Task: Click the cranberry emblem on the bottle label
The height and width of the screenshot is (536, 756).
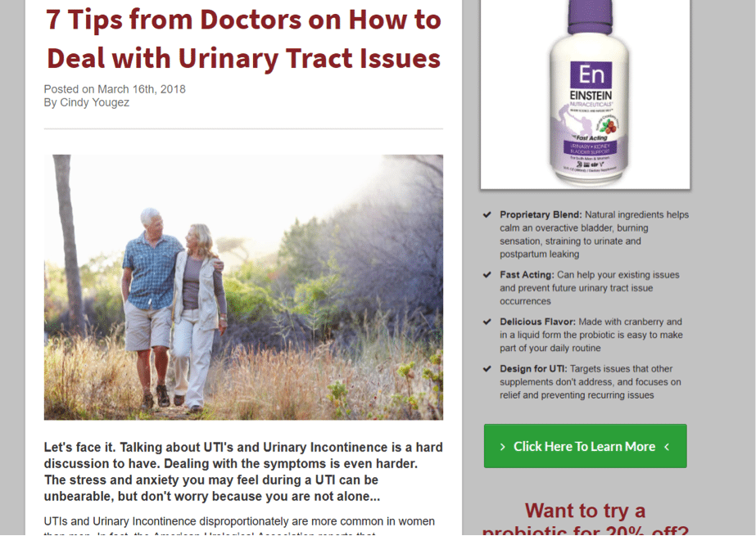Action: click(609, 127)
